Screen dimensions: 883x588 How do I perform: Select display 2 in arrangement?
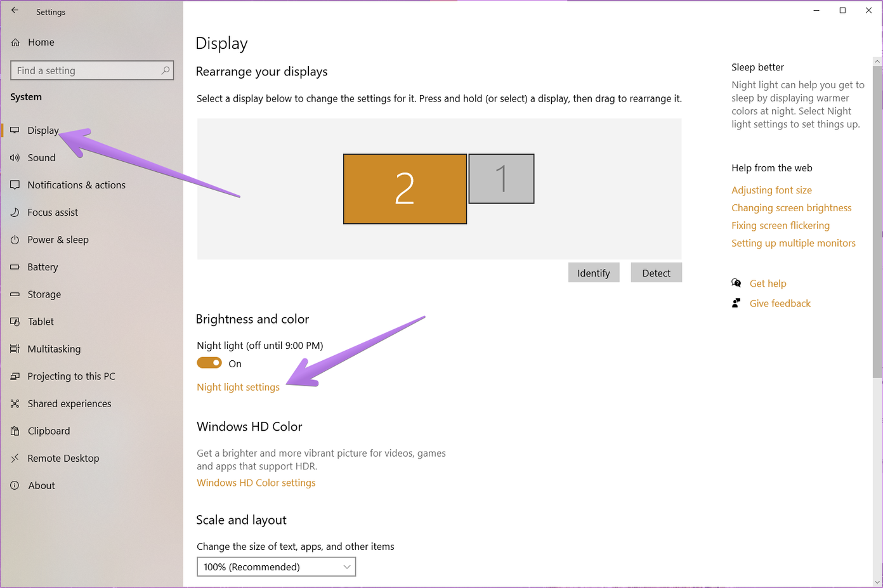pos(405,189)
